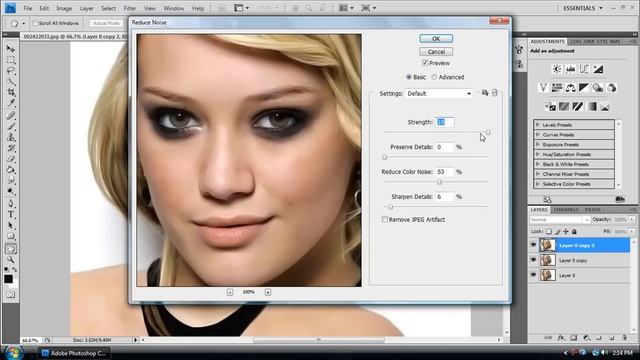Viewport: 640px width, 360px height.
Task: Click the add layer style fx icon
Action: point(561,338)
